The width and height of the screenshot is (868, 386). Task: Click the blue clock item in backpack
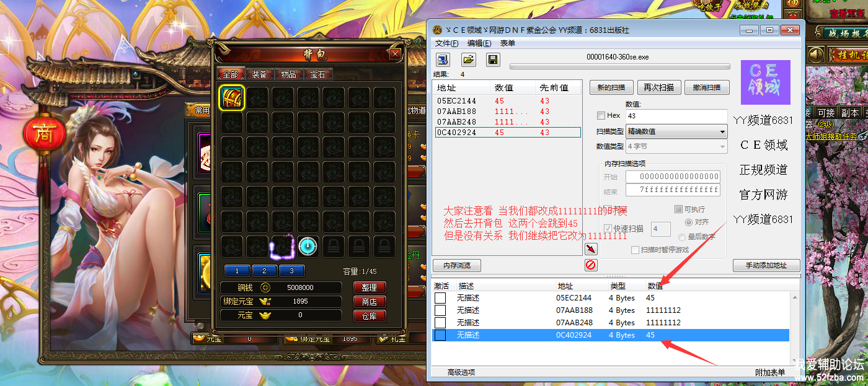pos(308,247)
